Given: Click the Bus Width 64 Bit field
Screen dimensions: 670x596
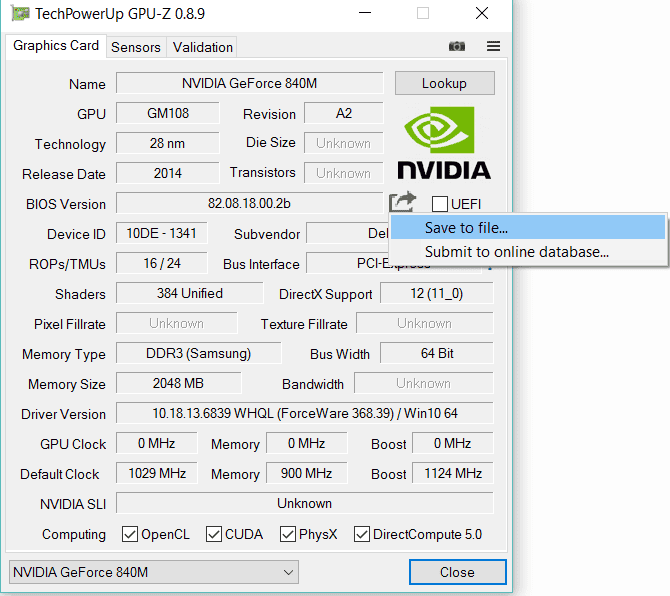Looking at the screenshot, I should [437, 353].
